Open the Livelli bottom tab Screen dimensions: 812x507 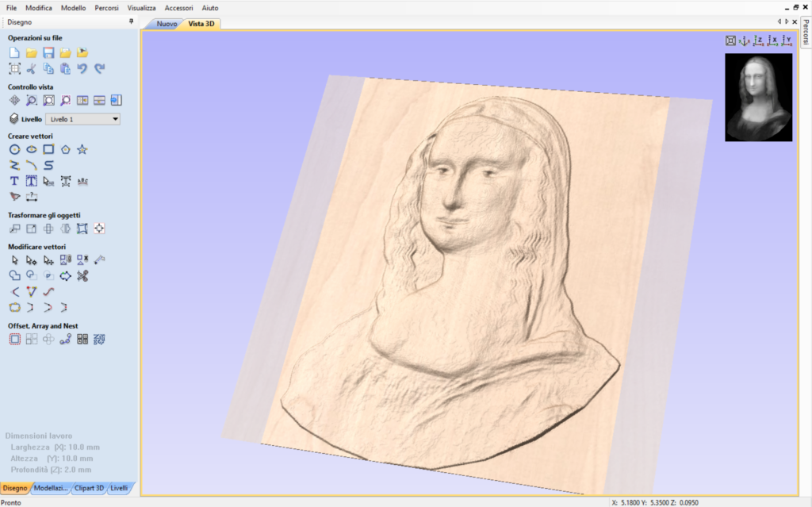tap(119, 487)
